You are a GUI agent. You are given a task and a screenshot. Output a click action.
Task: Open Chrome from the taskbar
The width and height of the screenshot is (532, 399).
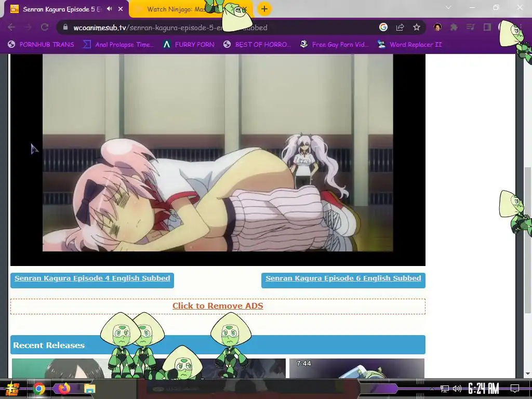click(x=39, y=389)
